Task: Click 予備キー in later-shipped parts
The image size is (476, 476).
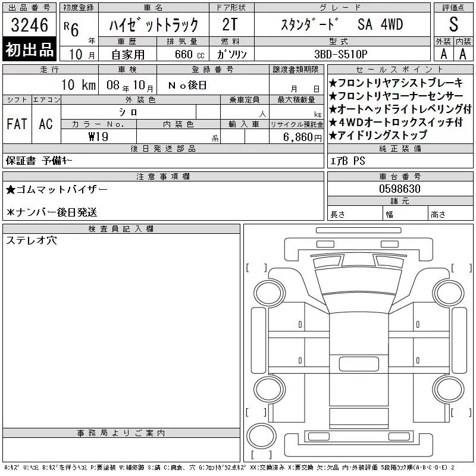Action: [57, 161]
